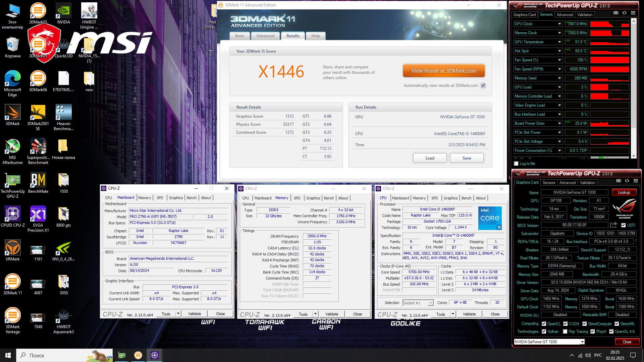Launch HWBOT Aquamark3 shortcut
Screen dimensions: 644x362
click(63, 320)
